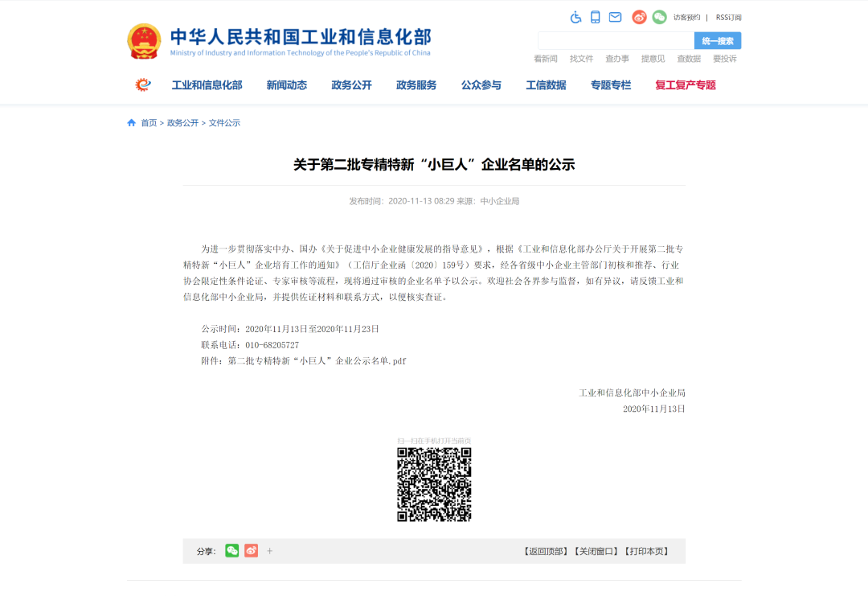Open the RSS订阅 link
Image resolution: width=868 pixels, height=596 pixels.
tap(728, 17)
